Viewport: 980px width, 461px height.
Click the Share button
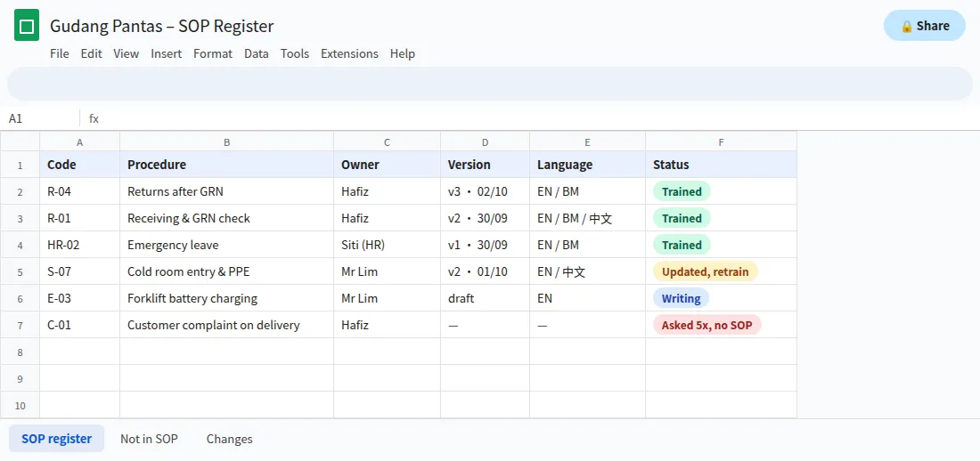click(925, 26)
